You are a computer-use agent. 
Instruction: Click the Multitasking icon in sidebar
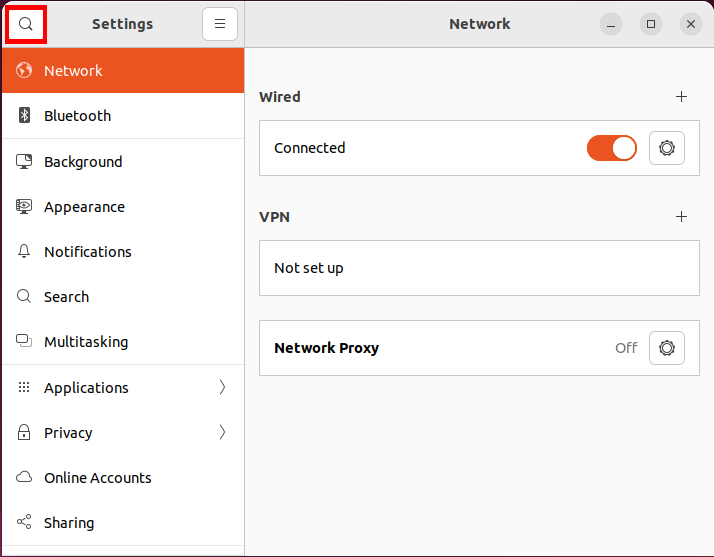[24, 341]
